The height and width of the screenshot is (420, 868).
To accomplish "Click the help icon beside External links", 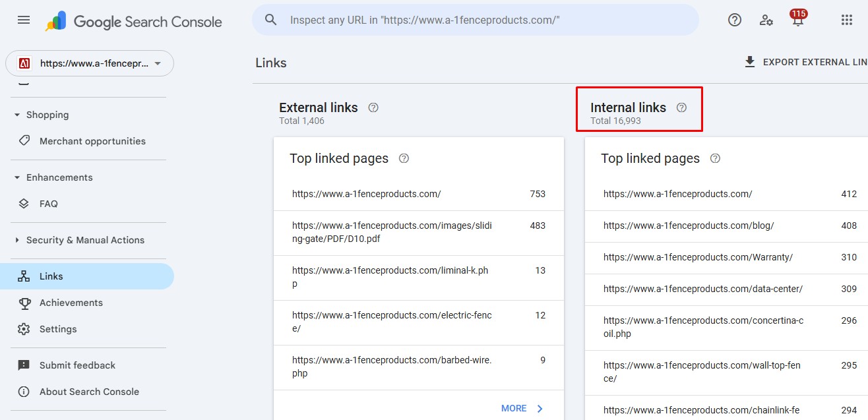I will (x=373, y=107).
